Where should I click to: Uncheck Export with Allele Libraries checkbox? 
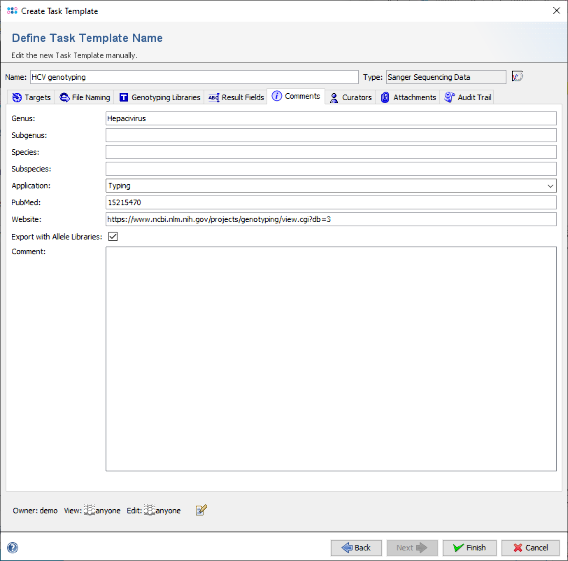[113, 236]
